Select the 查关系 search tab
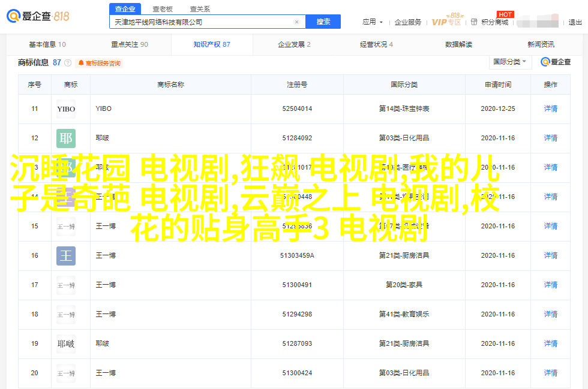This screenshot has height=389, width=588. [x=200, y=9]
